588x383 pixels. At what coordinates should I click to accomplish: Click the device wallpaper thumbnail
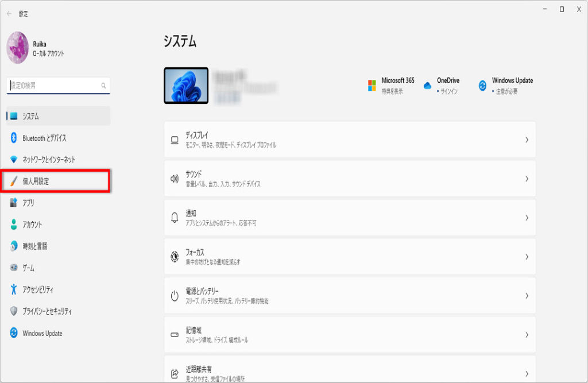point(186,86)
